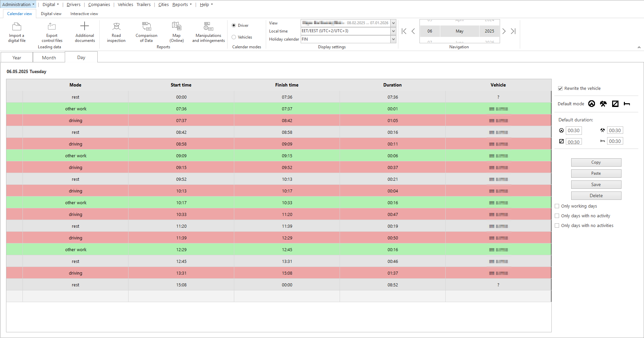Viewport: 644px width, 338px height.
Task: Select the rest row starting at 15:08
Action: (279, 285)
